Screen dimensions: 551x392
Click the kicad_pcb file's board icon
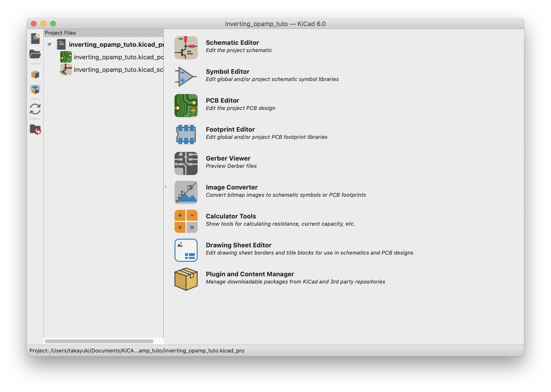66,57
